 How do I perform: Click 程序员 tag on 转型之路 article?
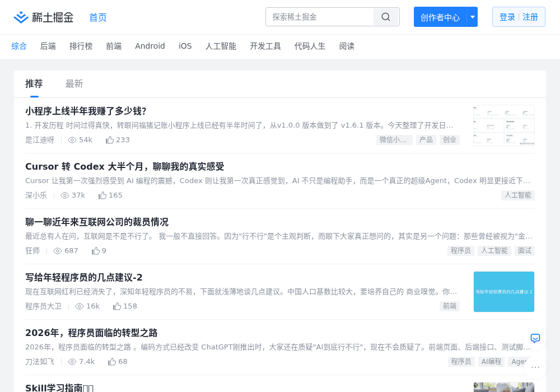(461, 362)
